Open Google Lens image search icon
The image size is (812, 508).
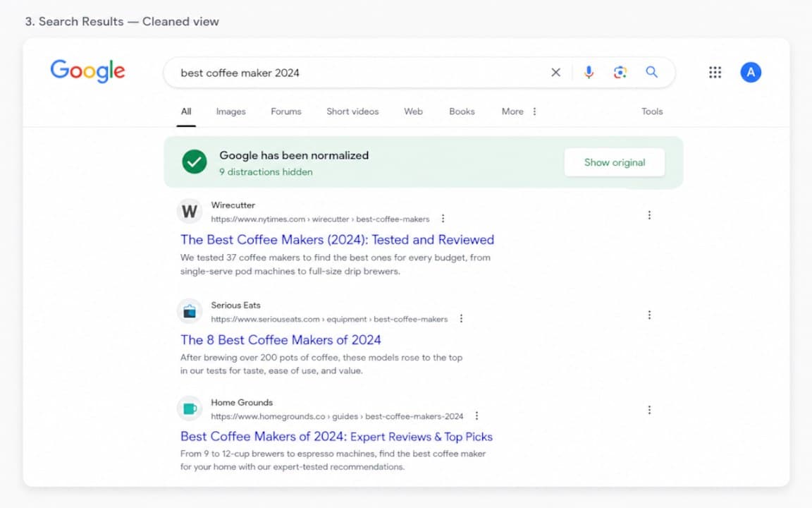coord(620,73)
